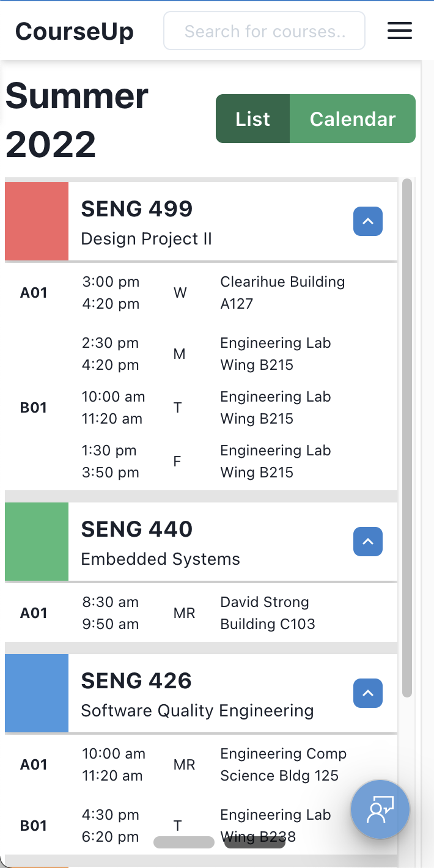This screenshot has height=868, width=434.
Task: Collapse the SENG 499 course card
Action: point(368,221)
